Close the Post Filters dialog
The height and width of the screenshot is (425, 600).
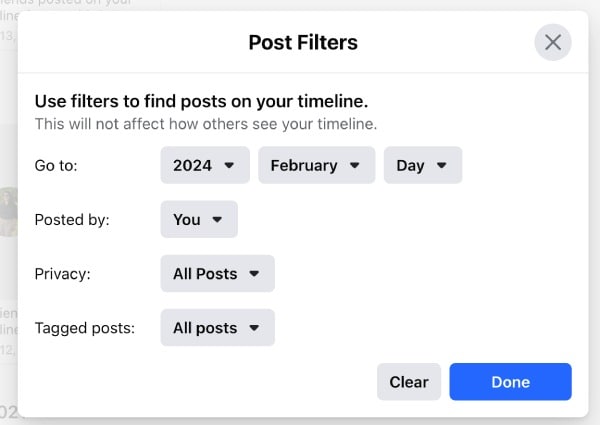pos(553,42)
